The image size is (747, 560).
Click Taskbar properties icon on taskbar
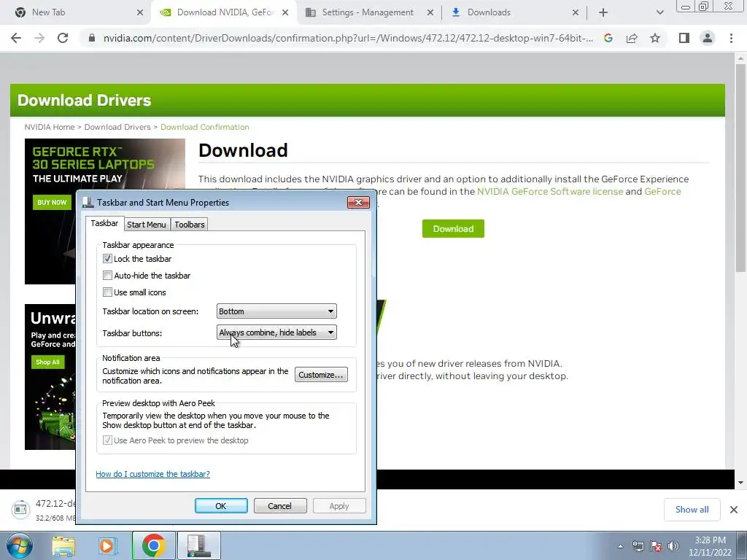click(198, 545)
